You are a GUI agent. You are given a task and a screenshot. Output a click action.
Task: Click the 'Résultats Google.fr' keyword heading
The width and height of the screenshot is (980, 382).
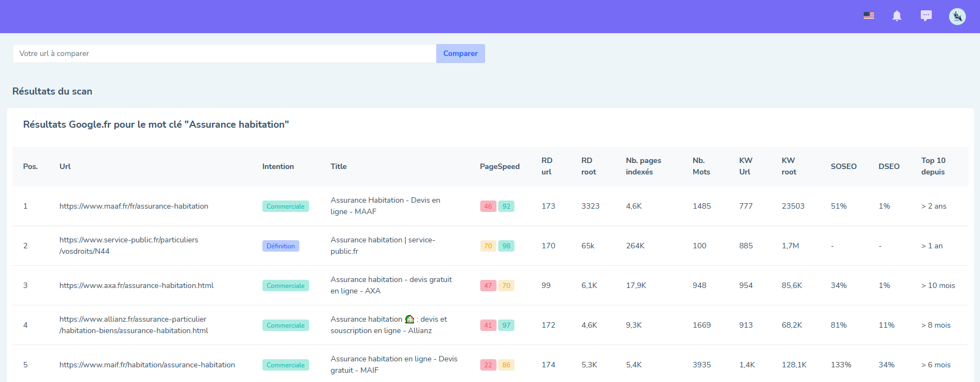click(x=156, y=124)
